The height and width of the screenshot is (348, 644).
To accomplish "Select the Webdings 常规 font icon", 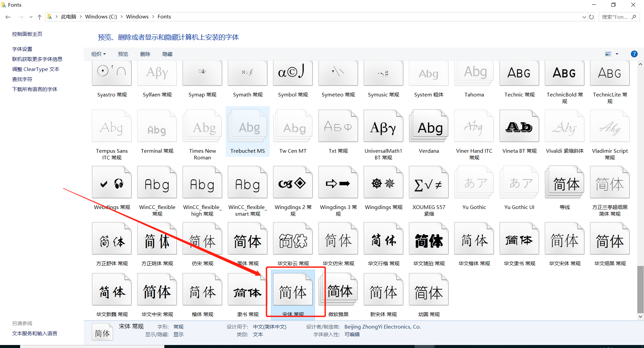I will click(x=112, y=182).
